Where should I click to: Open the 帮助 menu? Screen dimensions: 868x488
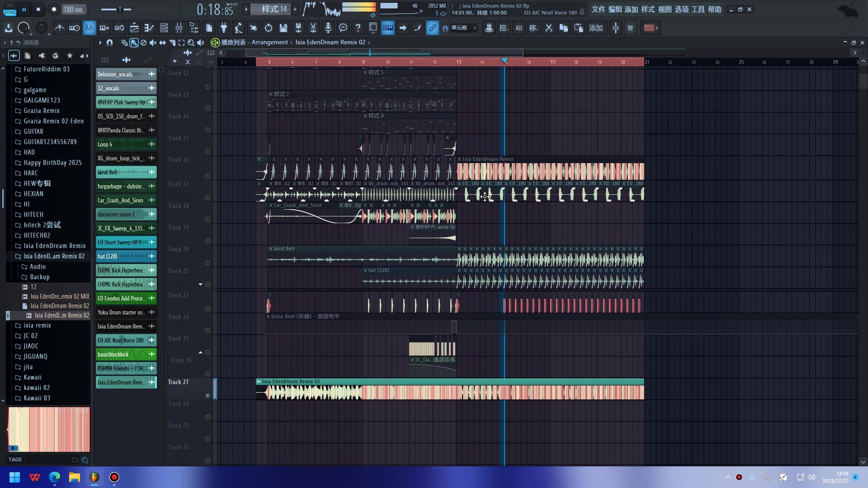coord(715,9)
